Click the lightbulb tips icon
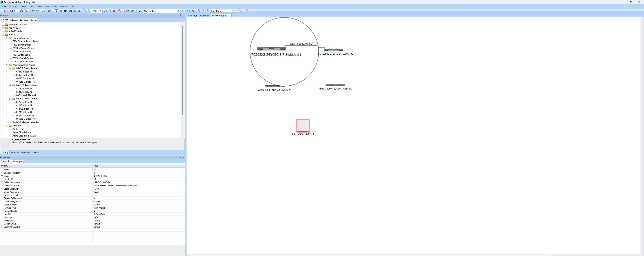The height and width of the screenshot is (256, 644). click(247, 11)
